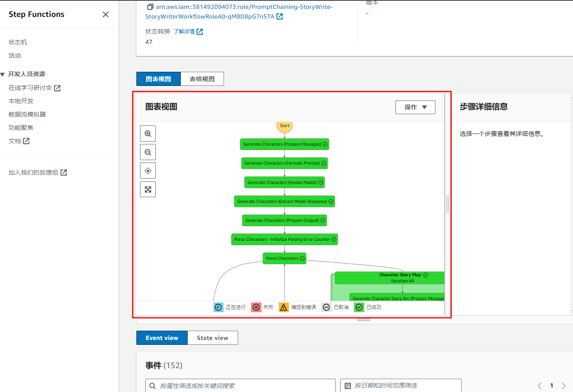Click the external link icon next to 文档
The height and width of the screenshot is (392, 573).
[x=26, y=141]
